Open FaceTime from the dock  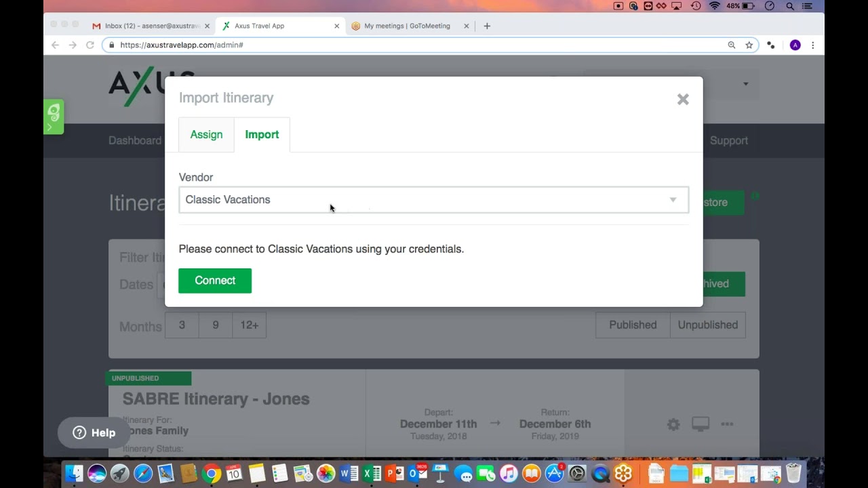(x=486, y=473)
